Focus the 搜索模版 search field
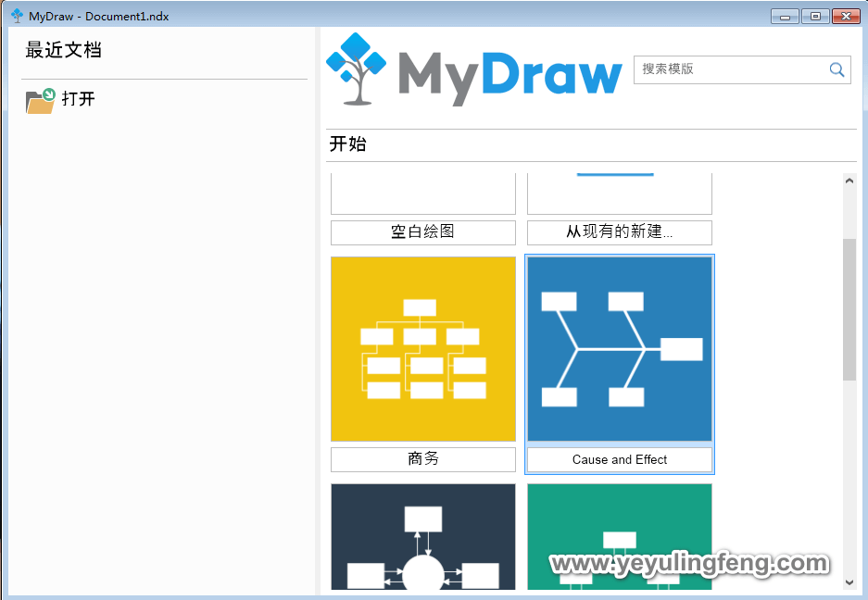 point(728,69)
